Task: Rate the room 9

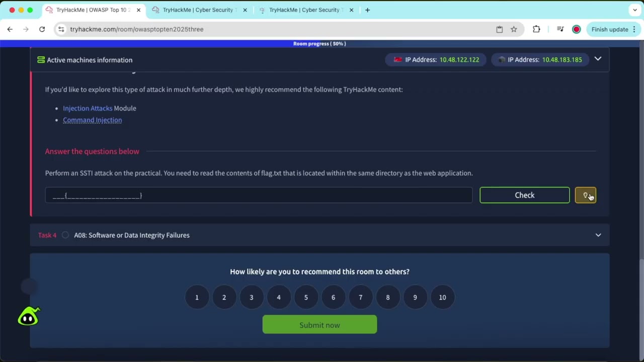Action: coord(415,297)
